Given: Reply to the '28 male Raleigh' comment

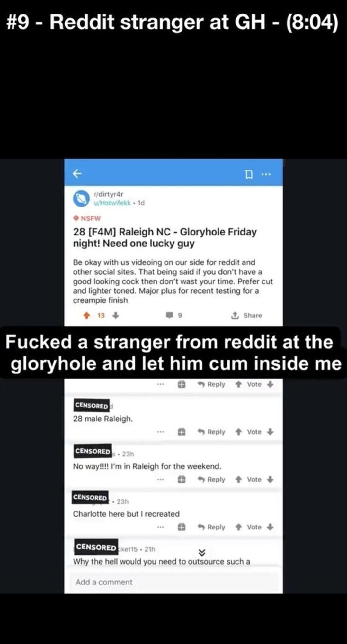Looking at the screenshot, I should tap(211, 432).
